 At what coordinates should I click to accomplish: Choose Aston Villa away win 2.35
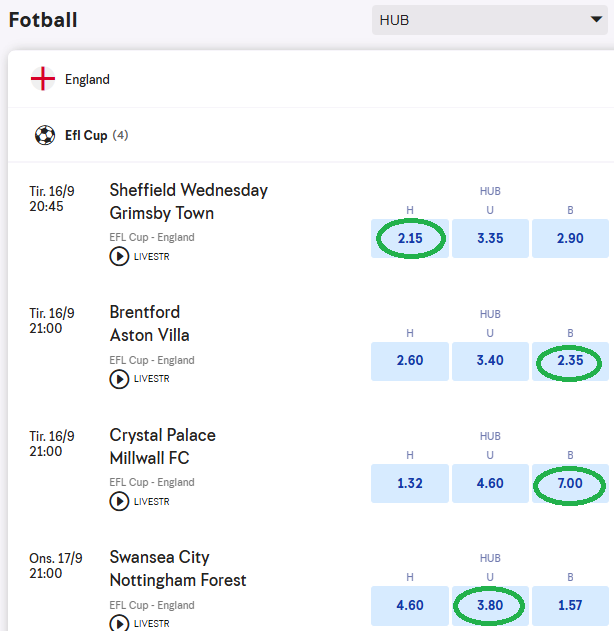[x=570, y=361]
